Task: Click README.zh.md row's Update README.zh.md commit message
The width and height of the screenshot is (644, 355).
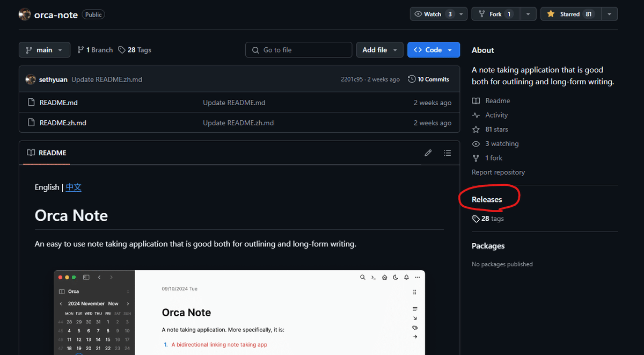Action: (x=238, y=123)
